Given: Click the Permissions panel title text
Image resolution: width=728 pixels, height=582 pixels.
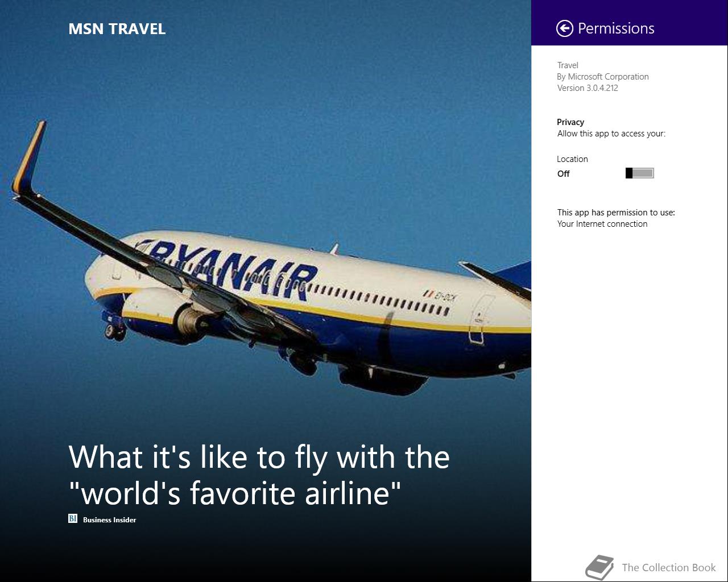Looking at the screenshot, I should tap(616, 28).
